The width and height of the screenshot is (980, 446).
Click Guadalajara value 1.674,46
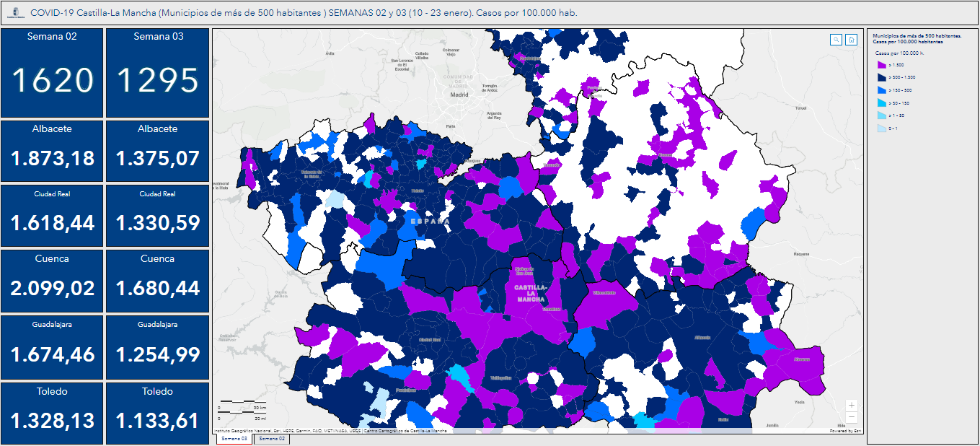point(52,354)
